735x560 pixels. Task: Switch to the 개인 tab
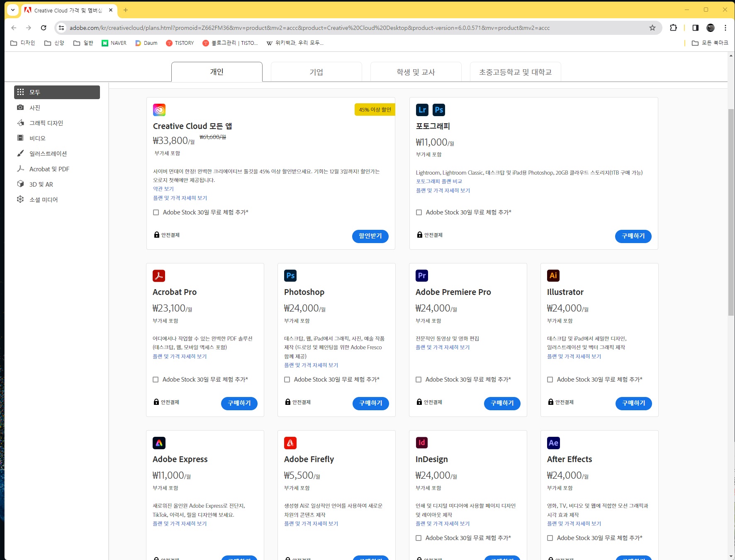click(x=217, y=72)
